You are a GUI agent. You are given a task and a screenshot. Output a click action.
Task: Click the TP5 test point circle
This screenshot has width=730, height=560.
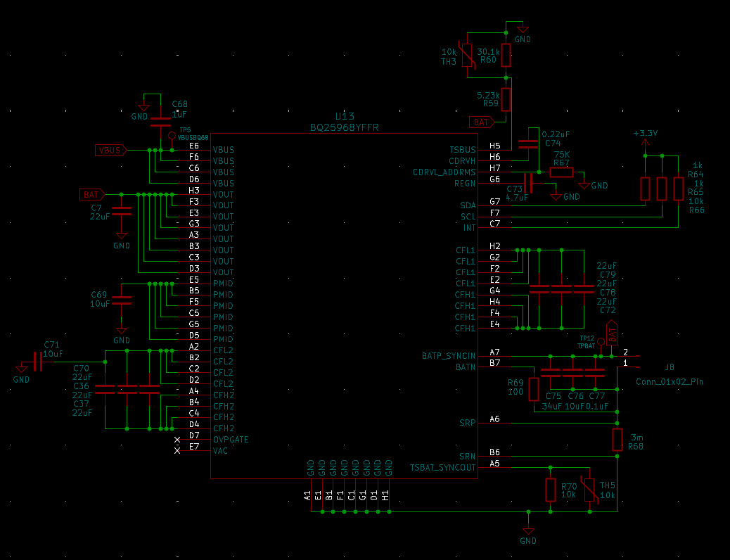172,136
